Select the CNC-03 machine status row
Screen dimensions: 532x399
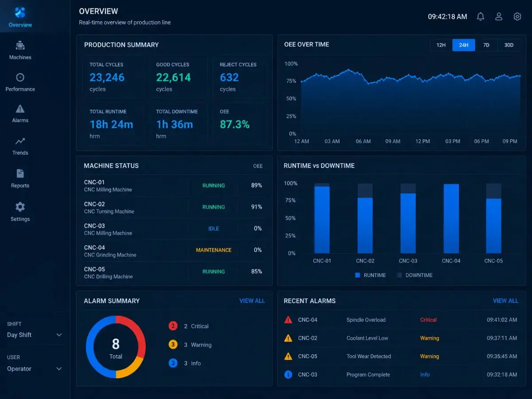coord(174,229)
